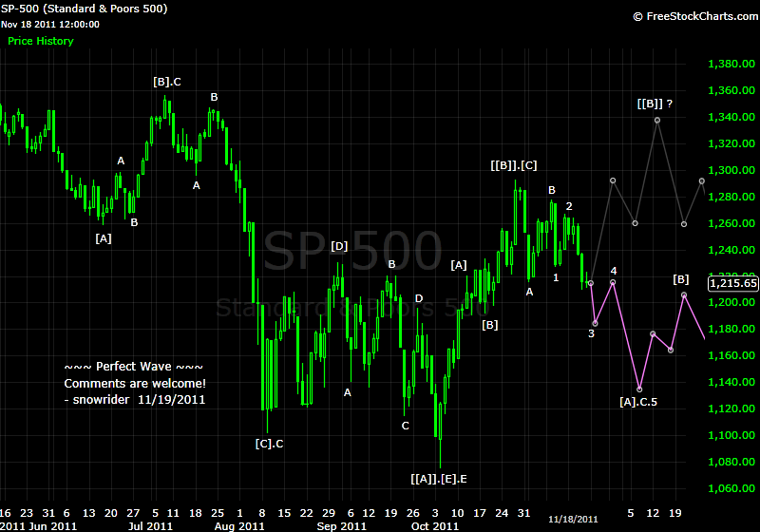Viewport: 760px width, 532px height.
Task: Select the [D] wave label
Action: coord(339,246)
